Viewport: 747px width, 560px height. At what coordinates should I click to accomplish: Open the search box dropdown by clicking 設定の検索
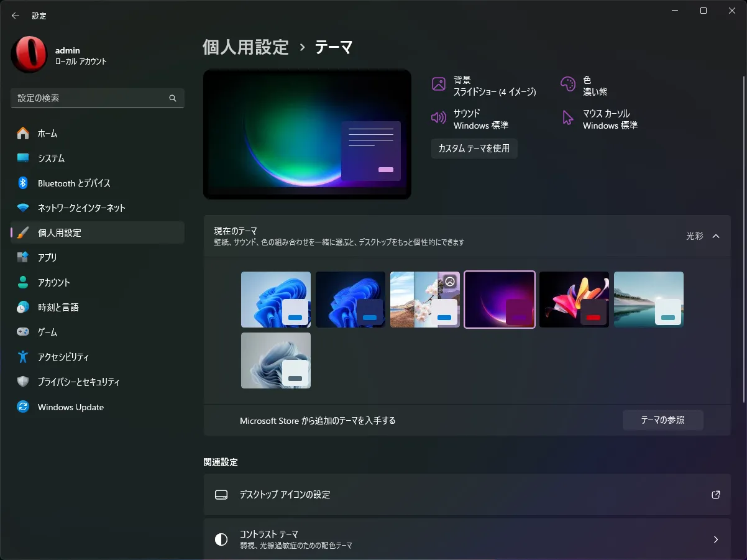coord(98,98)
